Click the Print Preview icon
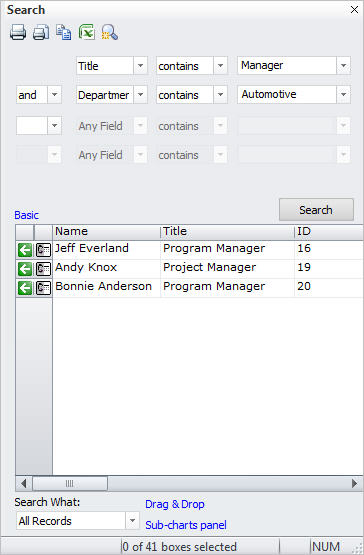Image resolution: width=364 pixels, height=555 pixels. pyautogui.click(x=41, y=33)
